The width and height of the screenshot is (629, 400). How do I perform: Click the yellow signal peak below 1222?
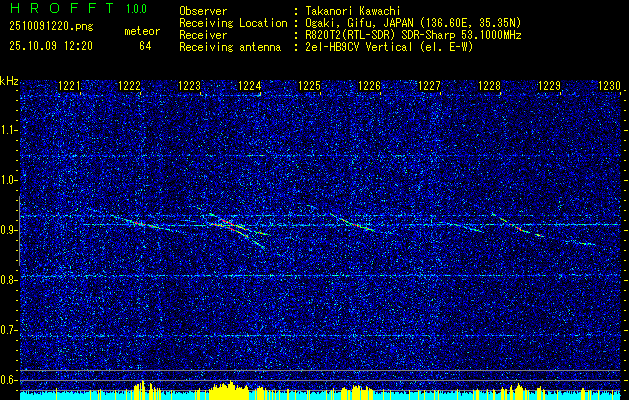point(142,390)
